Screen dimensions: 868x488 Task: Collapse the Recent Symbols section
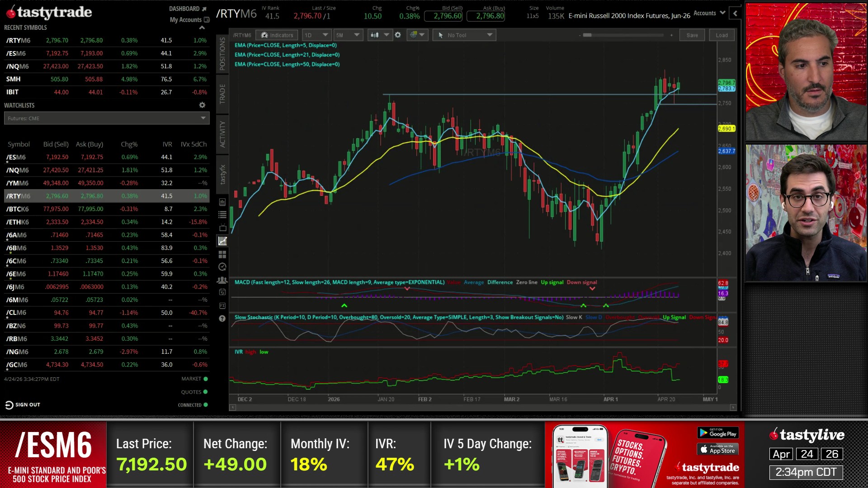(202, 28)
